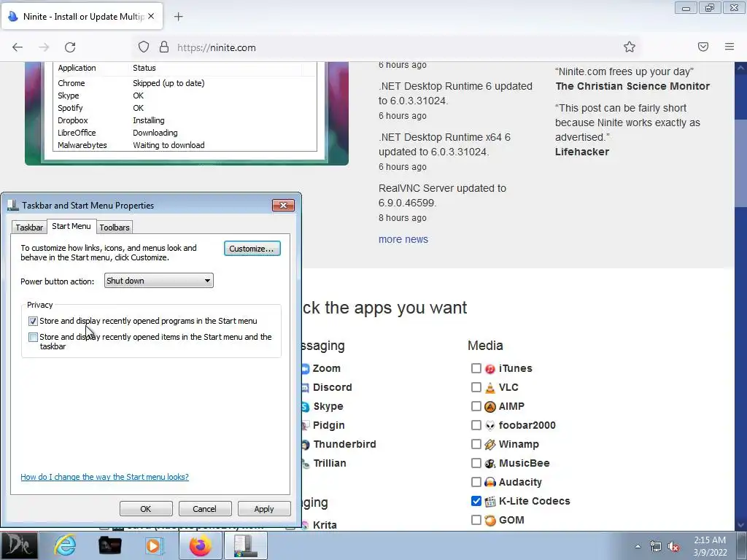Check the iTunes checkbox
This screenshot has height=560, width=747.
(x=476, y=368)
